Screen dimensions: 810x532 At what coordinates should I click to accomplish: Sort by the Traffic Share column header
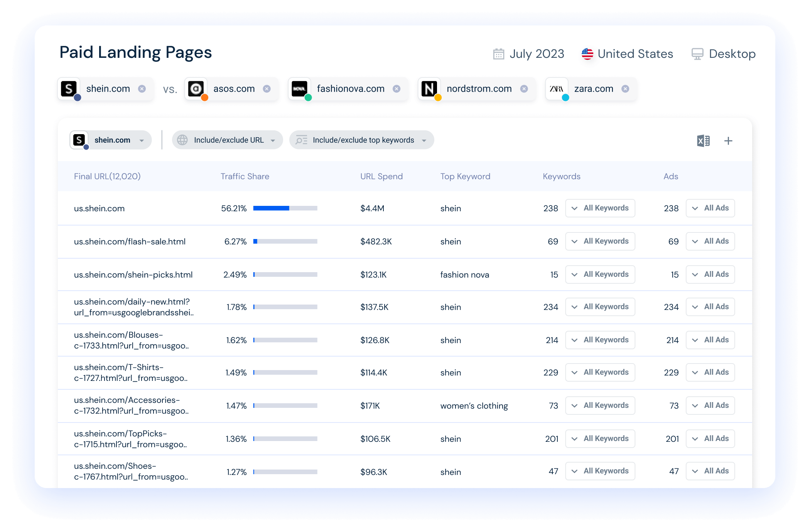coord(245,176)
